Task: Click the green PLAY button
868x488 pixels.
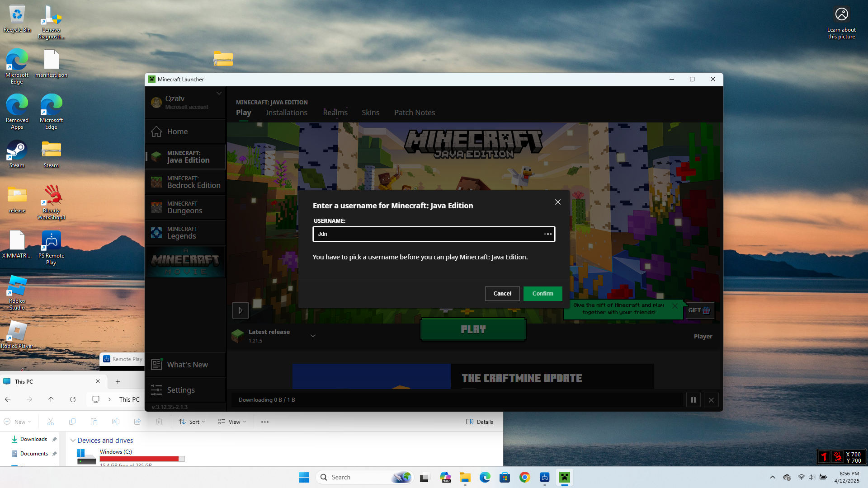Action: click(x=473, y=329)
